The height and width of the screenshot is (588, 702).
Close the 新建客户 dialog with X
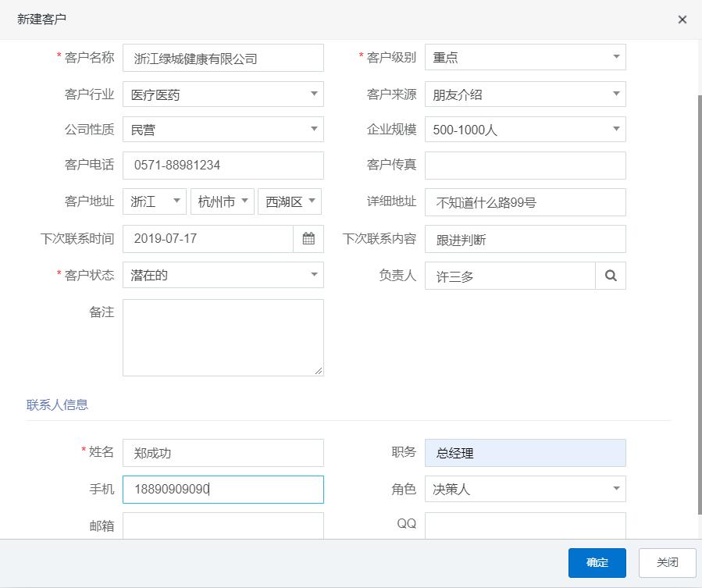tap(682, 20)
